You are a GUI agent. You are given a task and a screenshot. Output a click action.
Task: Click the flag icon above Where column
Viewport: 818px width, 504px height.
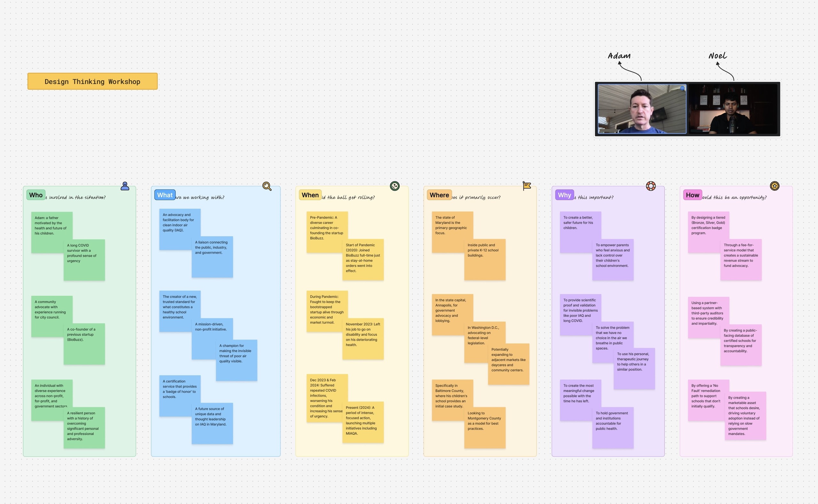[x=527, y=186]
